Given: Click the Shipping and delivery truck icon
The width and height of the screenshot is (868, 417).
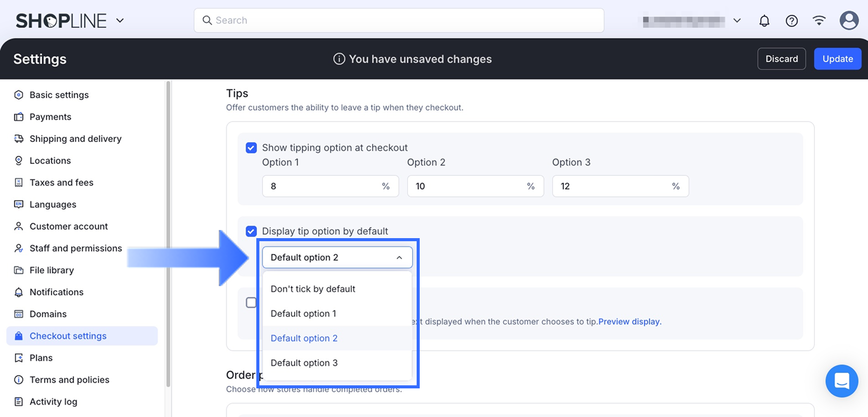Looking at the screenshot, I should pos(19,139).
